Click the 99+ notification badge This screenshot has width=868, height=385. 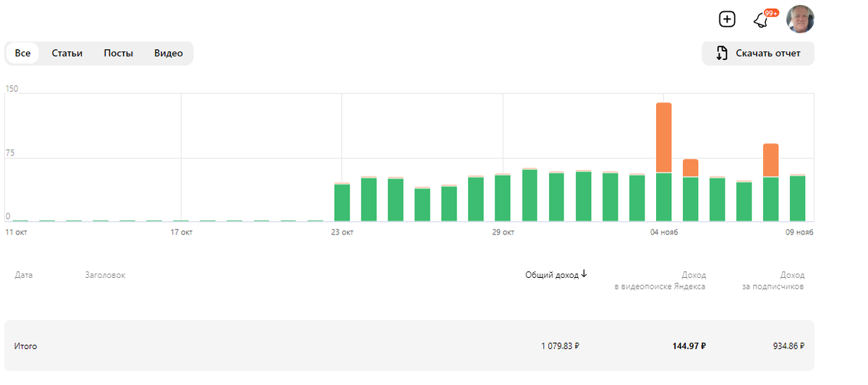[771, 13]
